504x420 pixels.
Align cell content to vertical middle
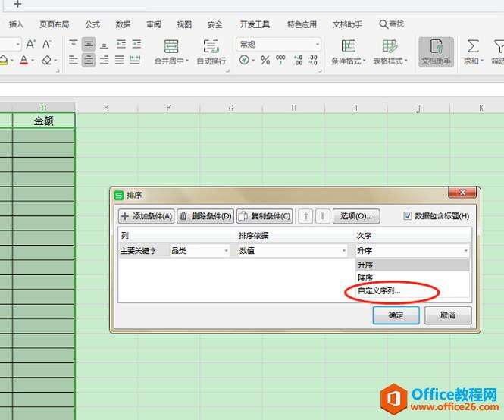(89, 44)
